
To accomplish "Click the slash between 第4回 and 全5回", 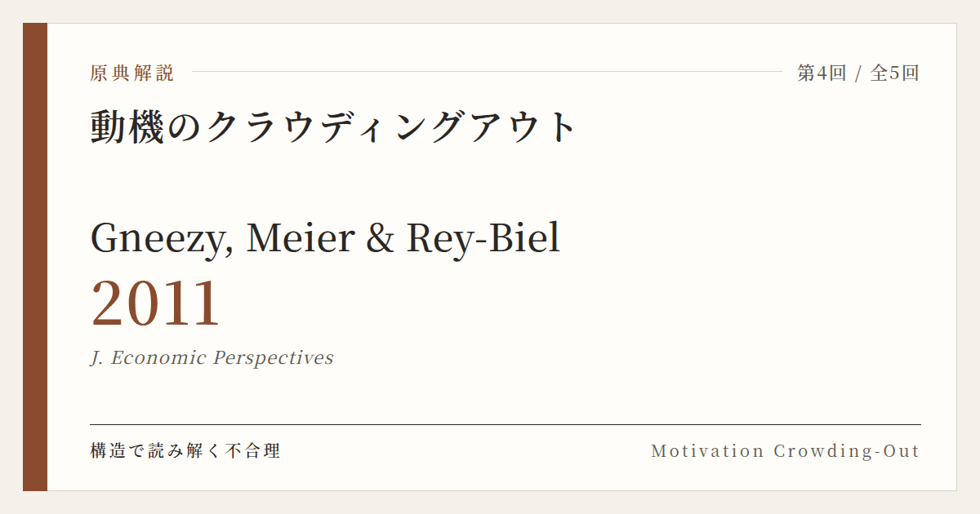I will tap(858, 73).
